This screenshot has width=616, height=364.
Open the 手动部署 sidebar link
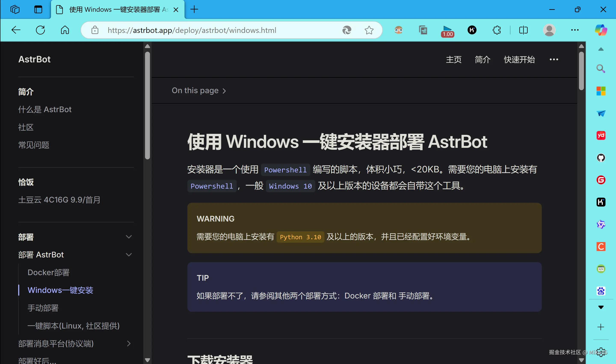pyautogui.click(x=43, y=308)
